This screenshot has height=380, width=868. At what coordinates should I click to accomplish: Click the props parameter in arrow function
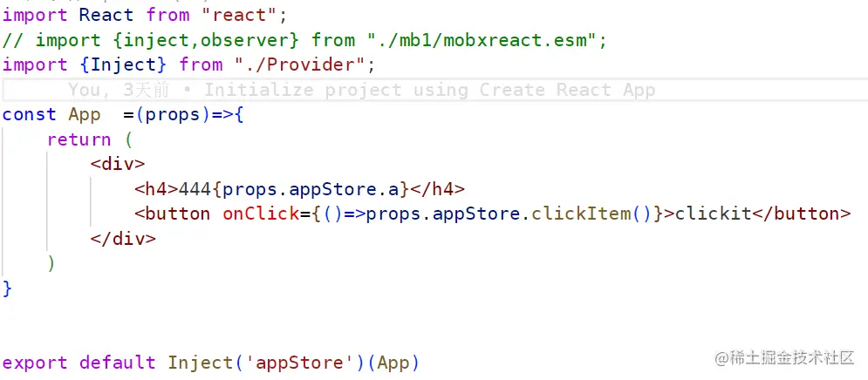point(172,114)
